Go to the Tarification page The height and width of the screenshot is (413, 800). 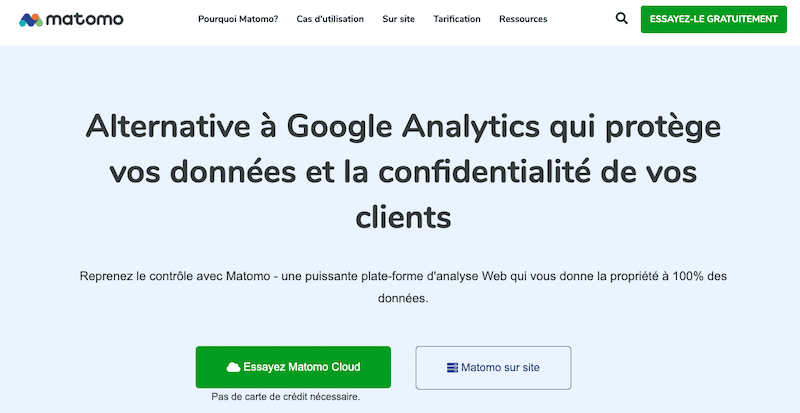pos(456,19)
